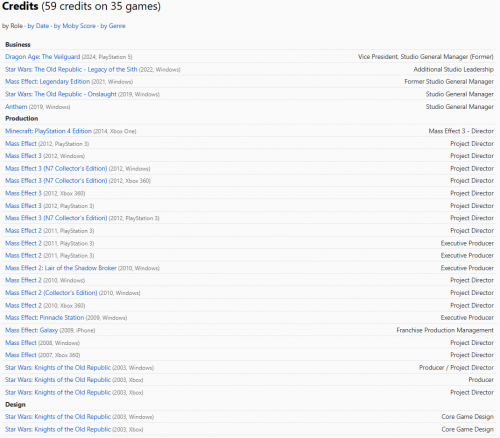This screenshot has width=500, height=438.
Task: Open Knights of the Old Republic Windows under Design
Action: click(x=58, y=417)
